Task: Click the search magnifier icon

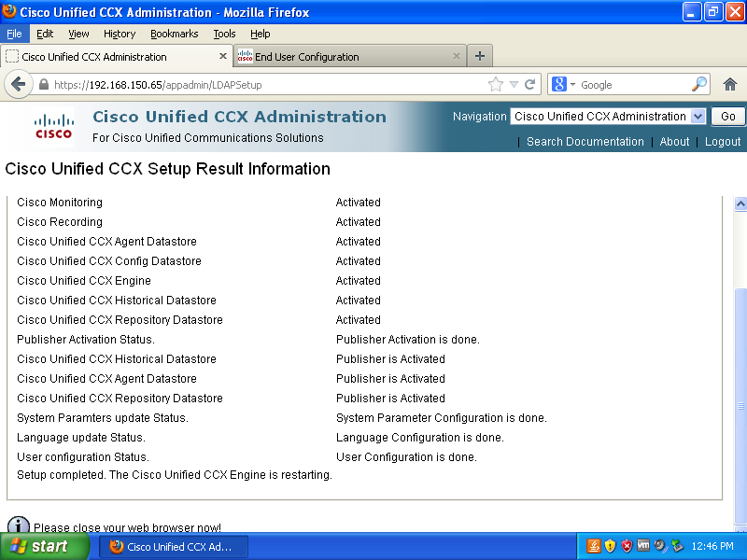Action: click(x=698, y=84)
